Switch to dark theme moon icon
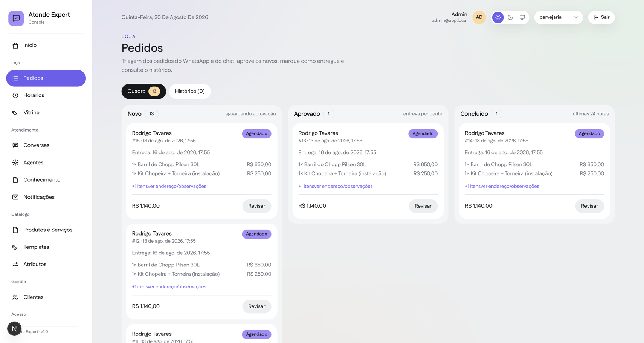Image resolution: width=644 pixels, height=343 pixels. tap(510, 17)
